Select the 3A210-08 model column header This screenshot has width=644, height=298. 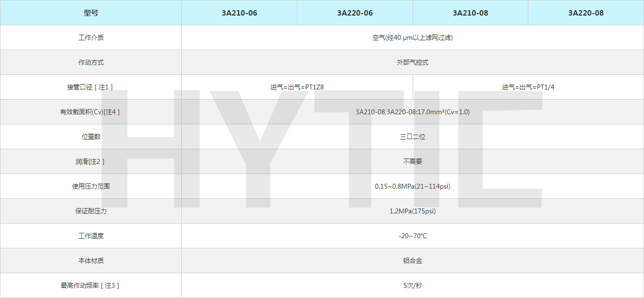click(x=470, y=13)
